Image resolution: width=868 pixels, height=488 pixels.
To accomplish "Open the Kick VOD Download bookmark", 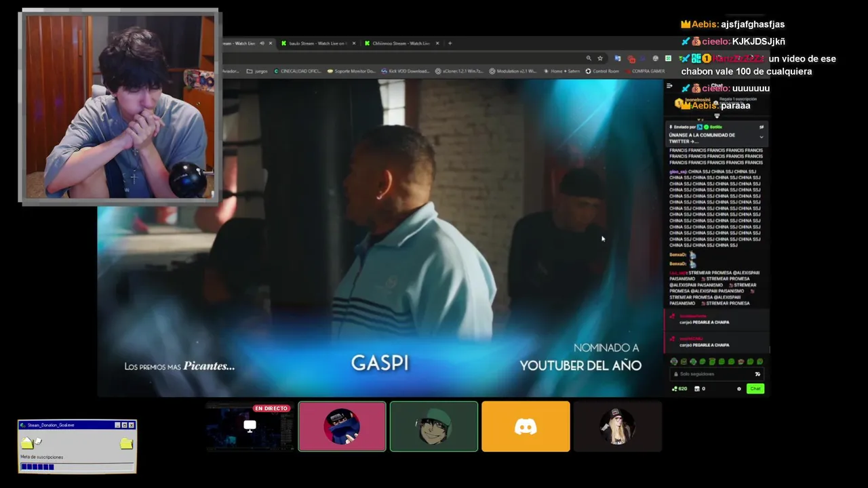I will pos(405,71).
